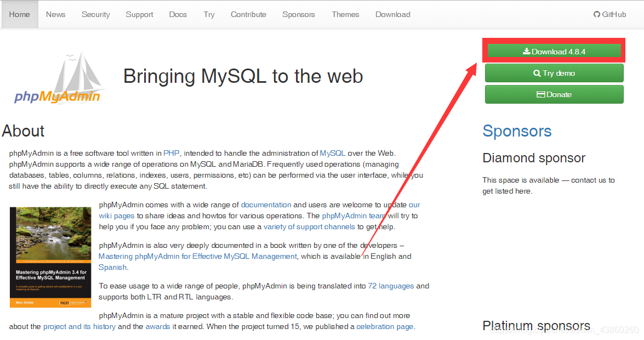
Task: Open the Contribute page
Action: (x=248, y=14)
